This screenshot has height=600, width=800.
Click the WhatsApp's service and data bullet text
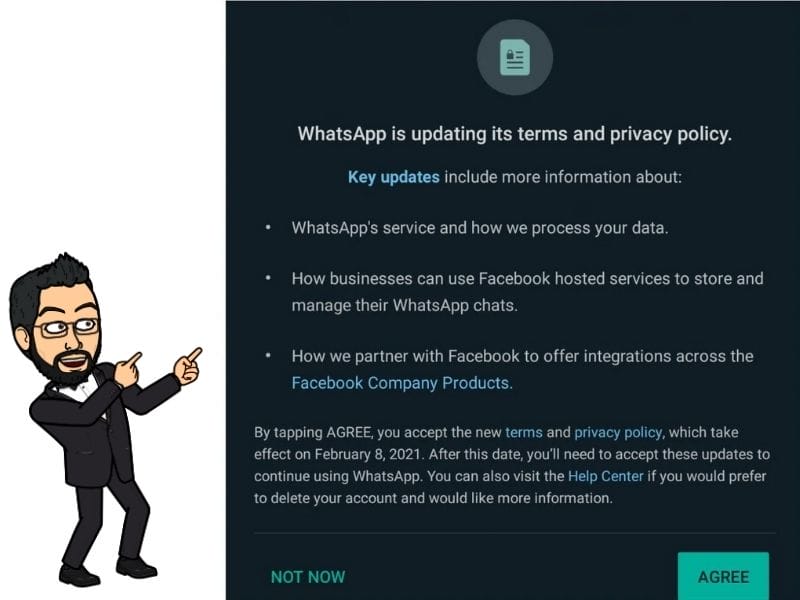pyautogui.click(x=480, y=227)
